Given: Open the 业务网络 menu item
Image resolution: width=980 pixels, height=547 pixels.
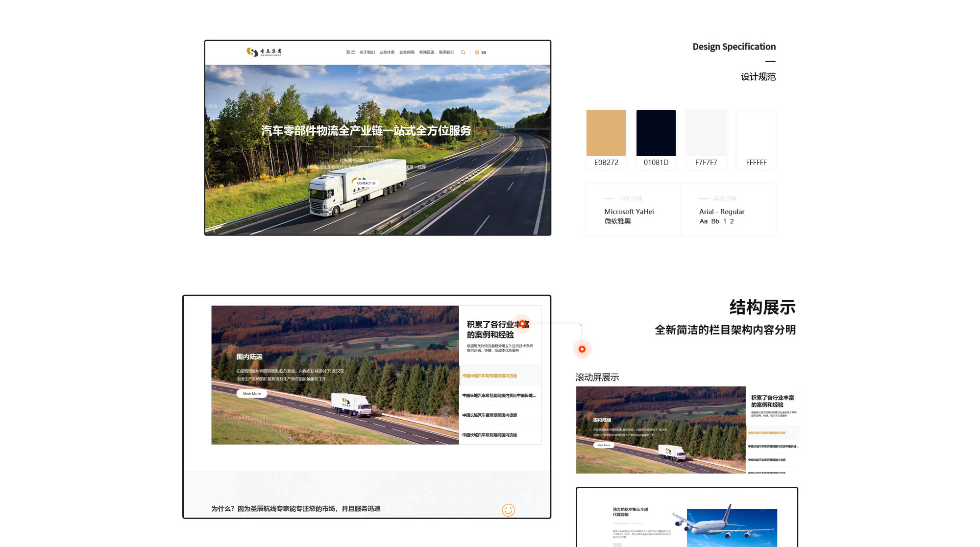Looking at the screenshot, I should [407, 52].
